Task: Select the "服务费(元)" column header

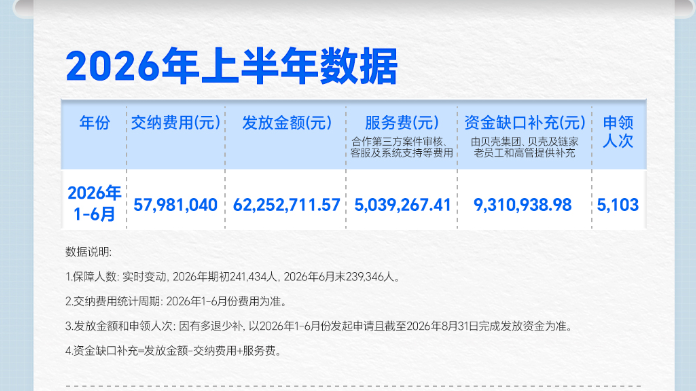Action: coord(402,122)
